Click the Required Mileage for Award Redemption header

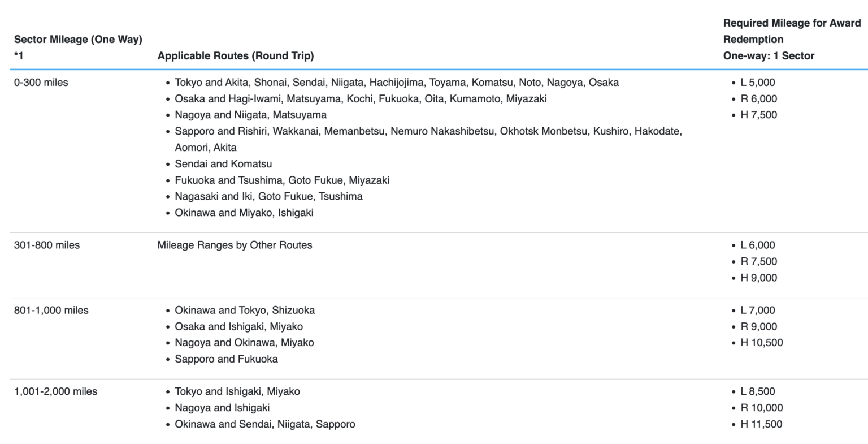pos(792,40)
